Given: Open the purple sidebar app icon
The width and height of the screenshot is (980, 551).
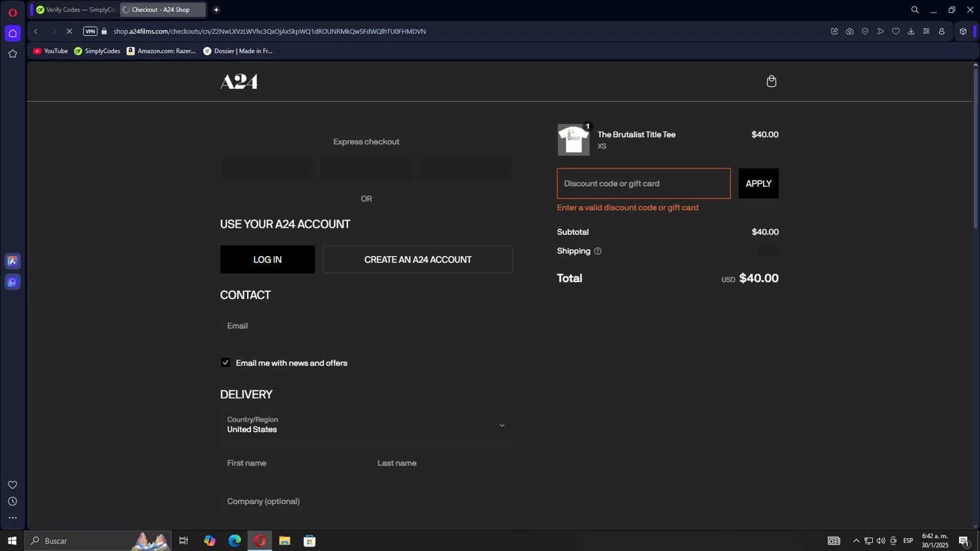Looking at the screenshot, I should [12, 282].
